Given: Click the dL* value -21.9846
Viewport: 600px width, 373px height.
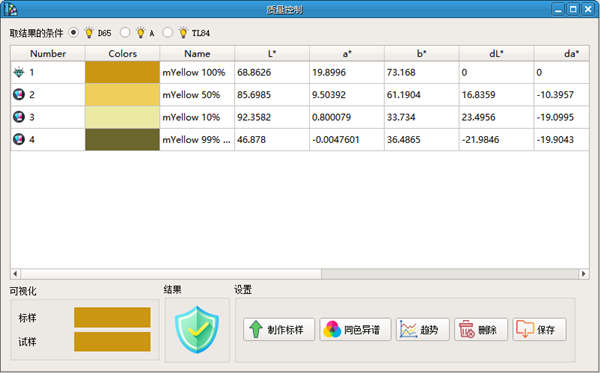Looking at the screenshot, I should pos(480,139).
